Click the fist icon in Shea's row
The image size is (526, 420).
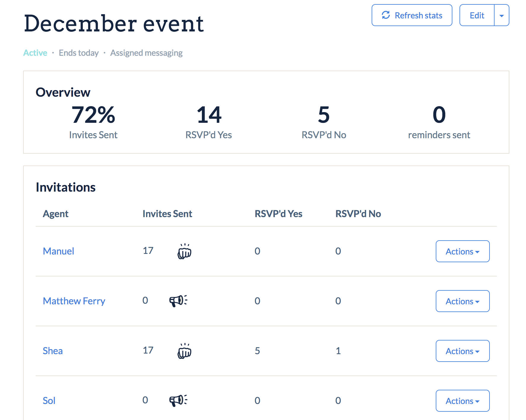pyautogui.click(x=184, y=351)
